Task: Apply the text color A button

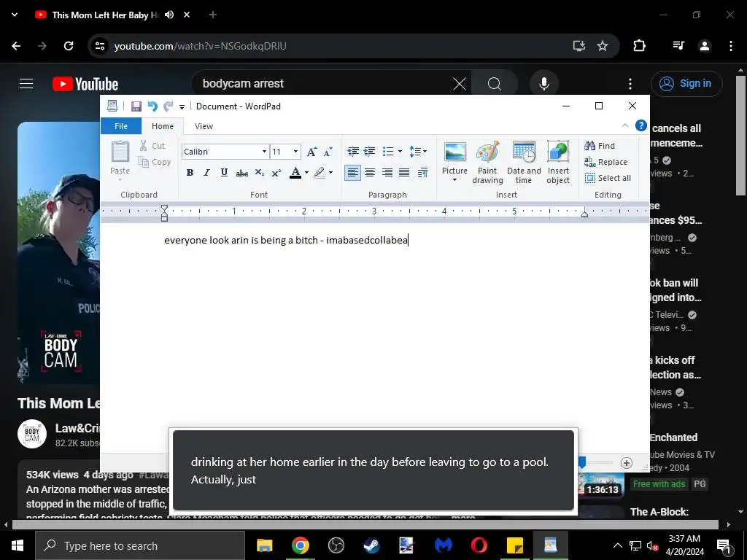Action: click(295, 173)
